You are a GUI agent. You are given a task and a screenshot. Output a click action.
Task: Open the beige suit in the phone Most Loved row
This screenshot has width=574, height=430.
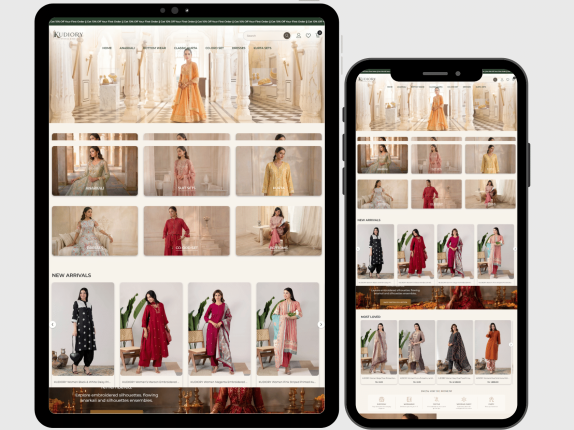click(379, 351)
